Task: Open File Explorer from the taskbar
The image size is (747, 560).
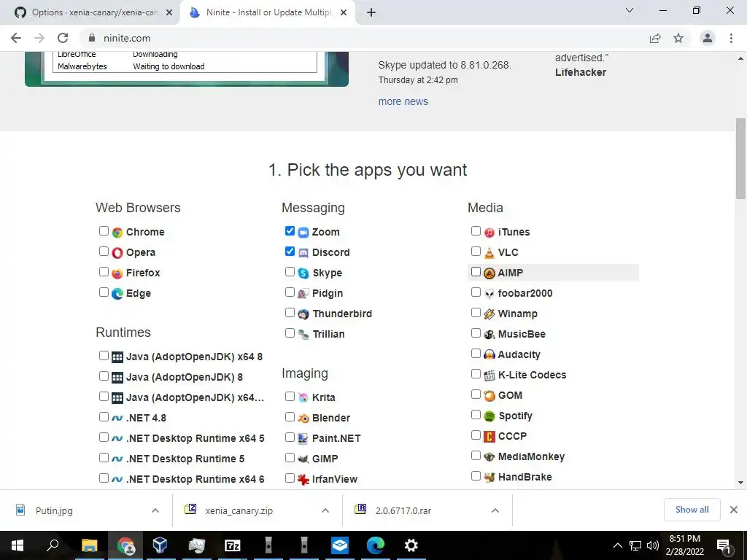Action: pos(89,545)
